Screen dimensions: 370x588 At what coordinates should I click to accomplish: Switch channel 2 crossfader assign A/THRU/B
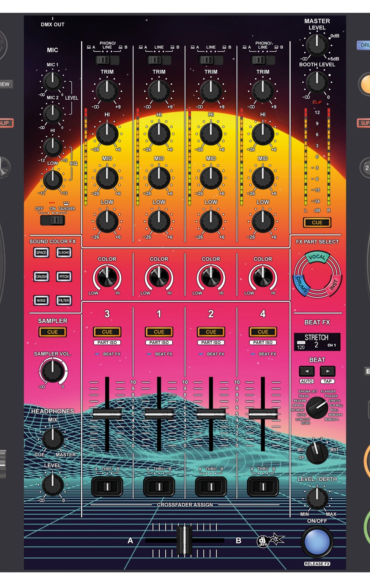211,487
